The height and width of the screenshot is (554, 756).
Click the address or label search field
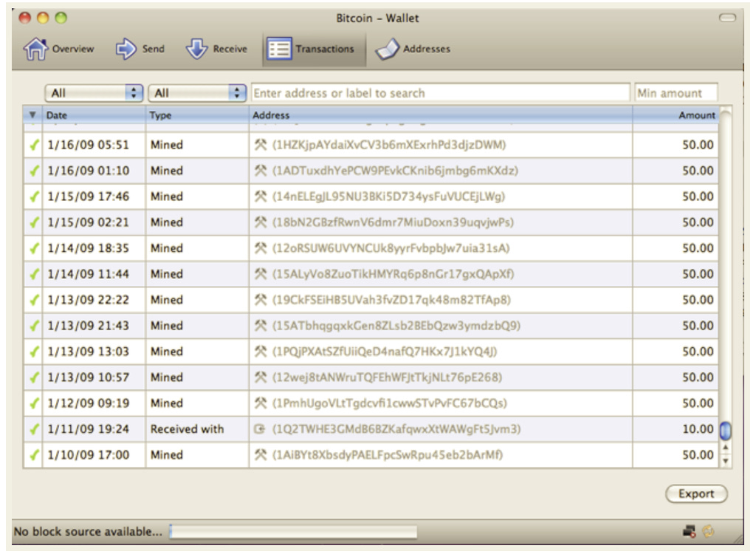click(441, 92)
